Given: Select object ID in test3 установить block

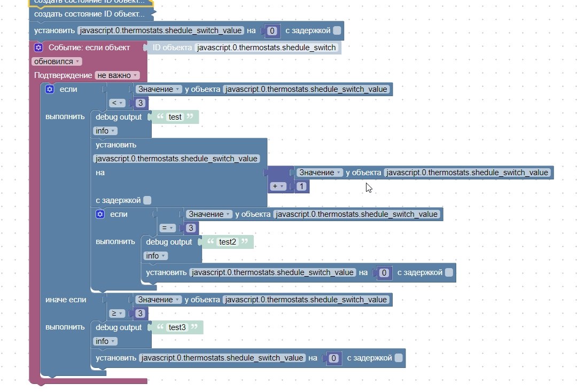Looking at the screenshot, I should click(222, 358).
